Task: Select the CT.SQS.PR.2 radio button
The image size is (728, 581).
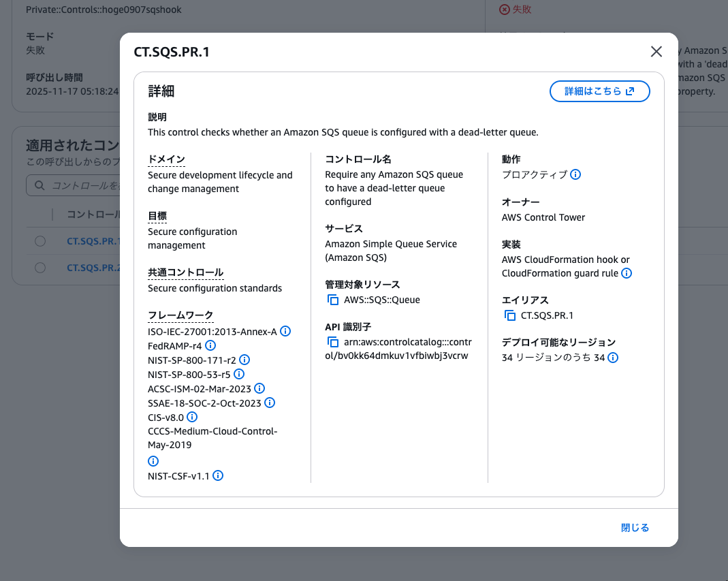Action: (x=39, y=267)
